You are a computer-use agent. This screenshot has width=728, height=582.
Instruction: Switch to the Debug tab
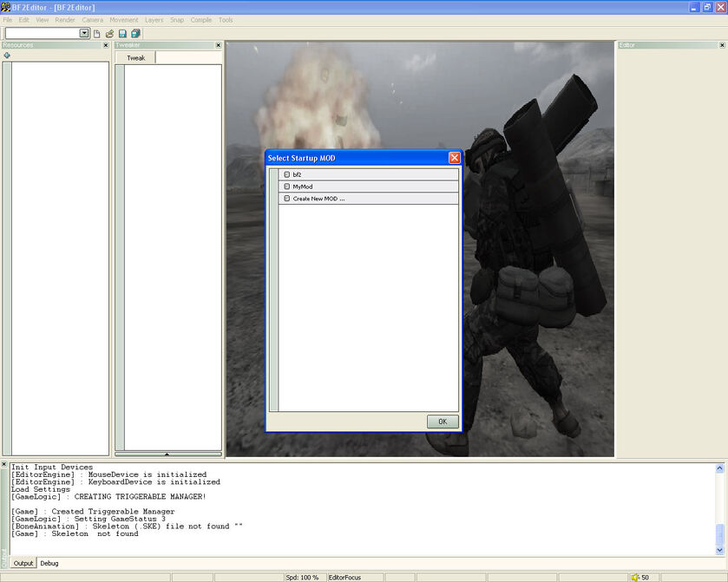click(x=49, y=563)
